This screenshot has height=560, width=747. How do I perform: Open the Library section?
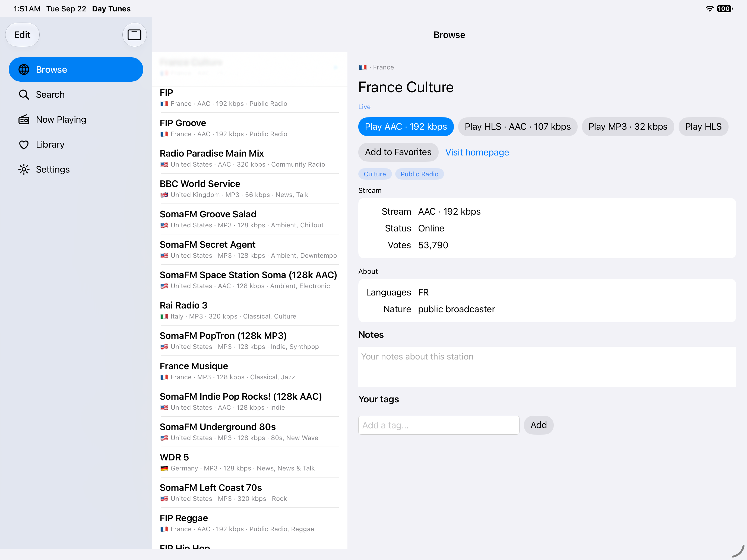[x=76, y=144]
